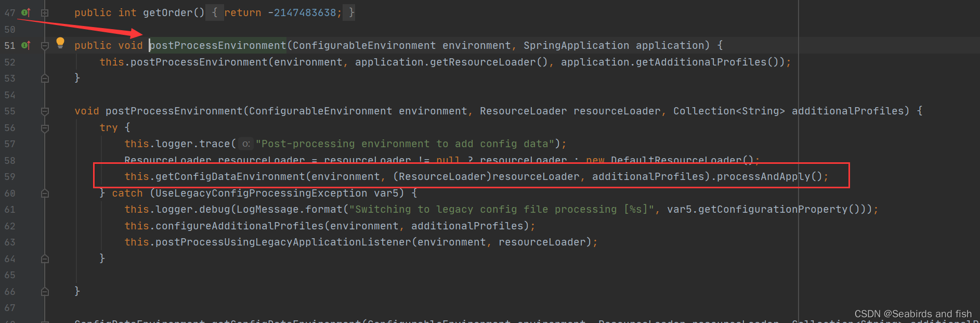Click the format method call on line 61
Screen dimensions: 980x323
click(324, 209)
